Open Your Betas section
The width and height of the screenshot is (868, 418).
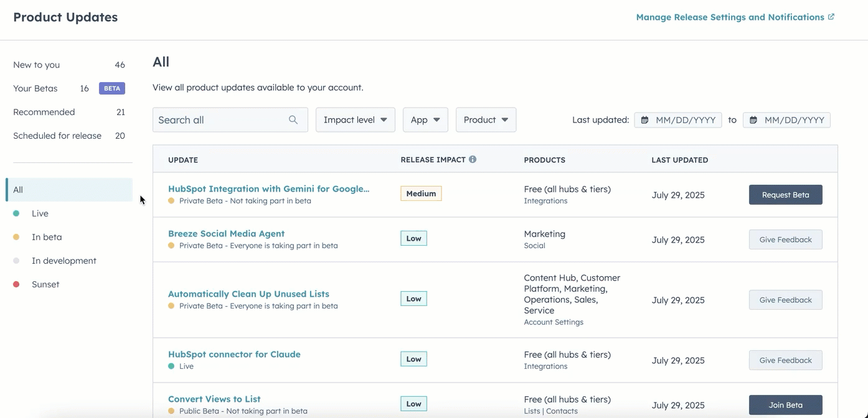(x=35, y=88)
